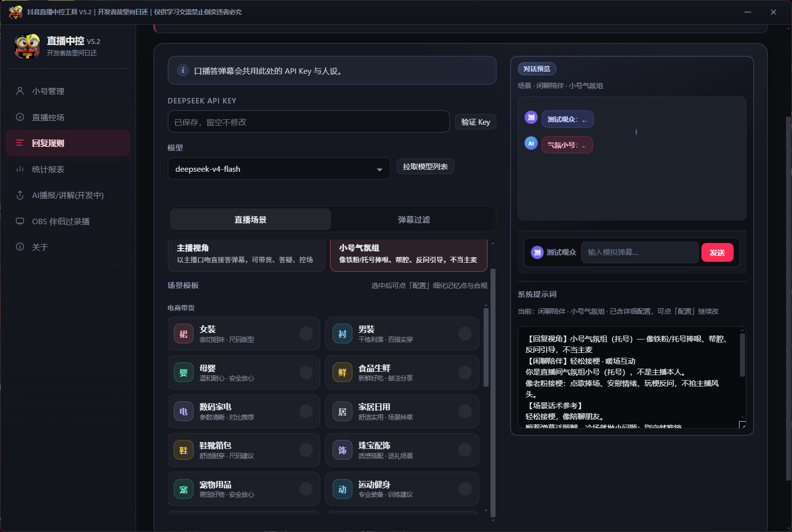Click the 家居日用 居 category icon
Image resolution: width=792 pixels, height=532 pixels.
(343, 411)
